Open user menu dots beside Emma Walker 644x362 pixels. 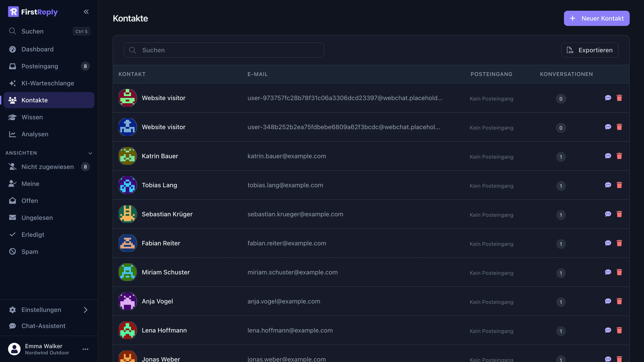[85, 349]
